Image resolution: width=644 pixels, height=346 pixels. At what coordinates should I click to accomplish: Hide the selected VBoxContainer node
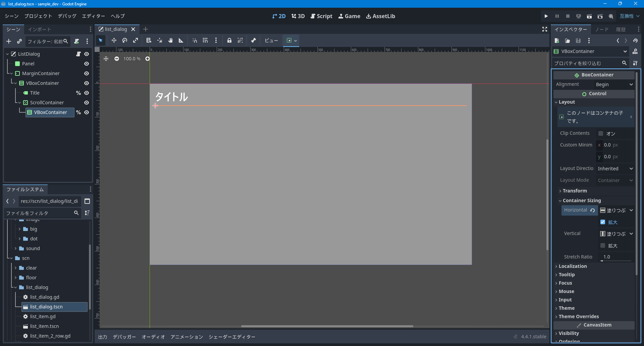(x=87, y=112)
